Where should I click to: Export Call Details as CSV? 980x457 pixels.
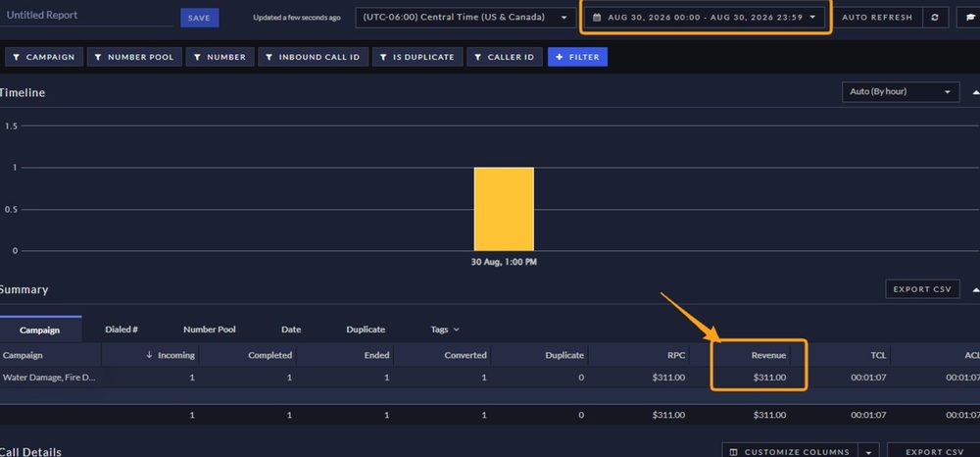click(933, 452)
